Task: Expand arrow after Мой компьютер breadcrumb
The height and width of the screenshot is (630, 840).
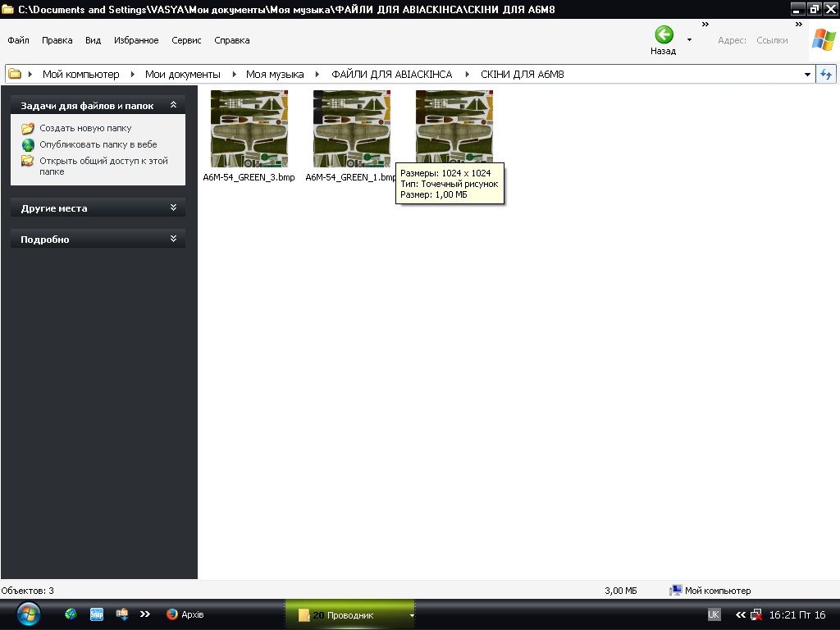Action: (132, 74)
